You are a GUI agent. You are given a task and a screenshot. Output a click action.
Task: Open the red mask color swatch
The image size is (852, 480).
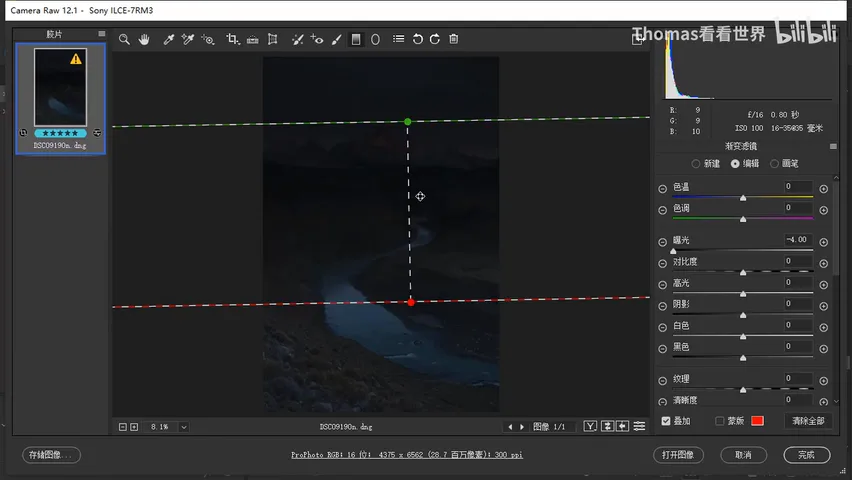click(x=757, y=421)
